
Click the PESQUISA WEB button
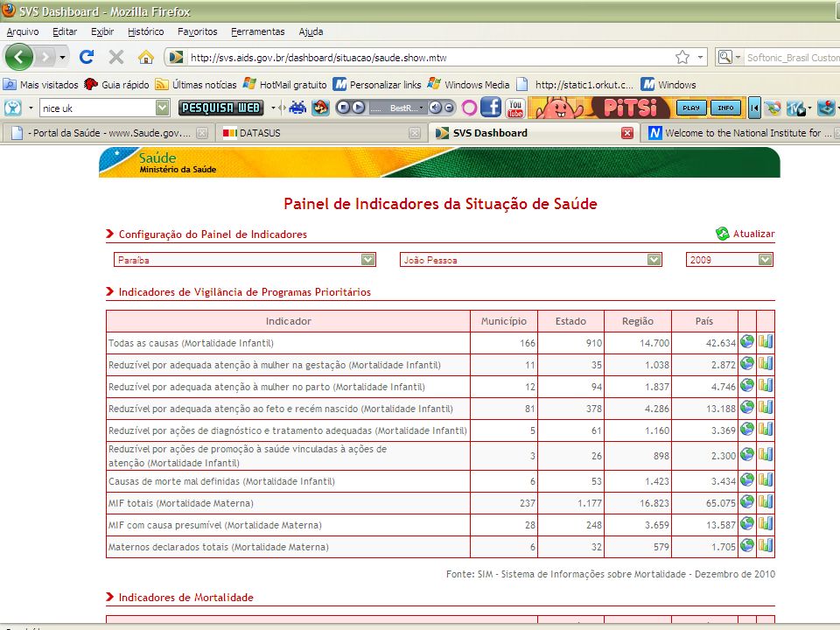point(220,108)
